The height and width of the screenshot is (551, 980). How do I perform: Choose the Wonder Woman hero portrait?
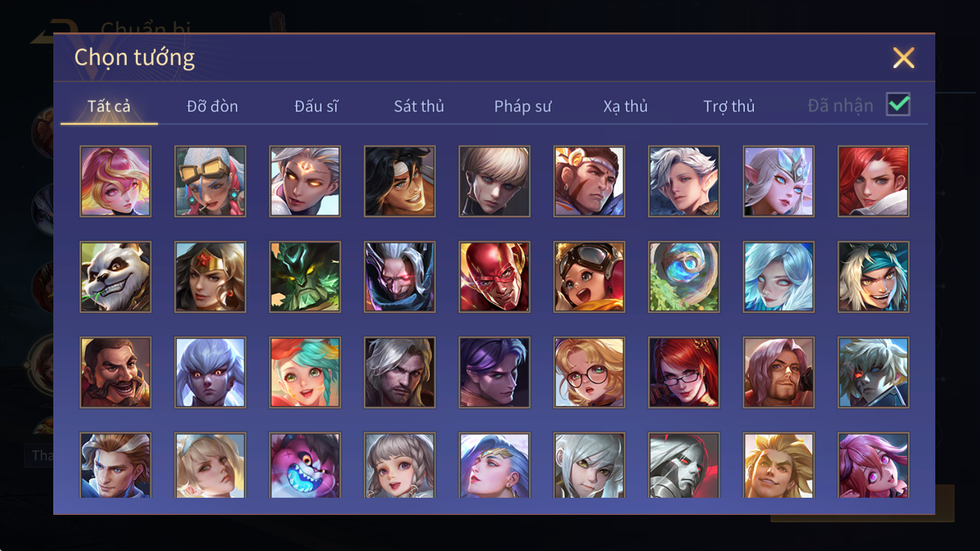click(x=210, y=277)
